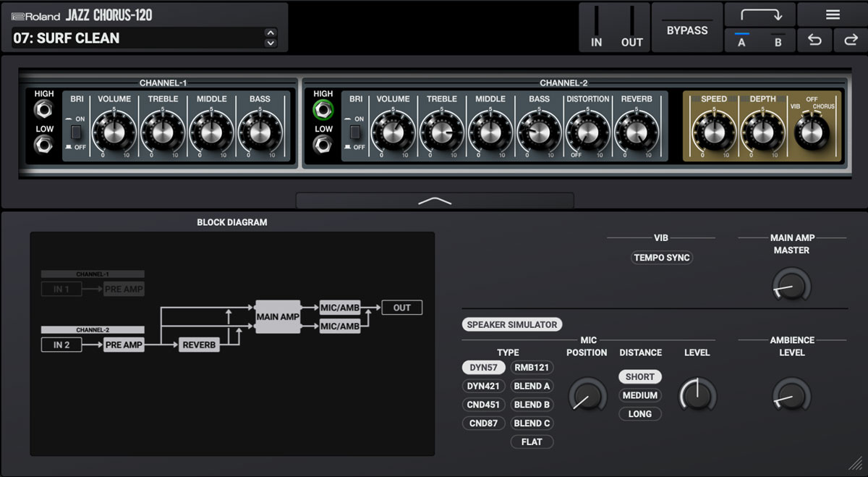Toggle the VIB TEMPO SYNC button
Viewport: 868px width, 477px height.
pyautogui.click(x=661, y=258)
